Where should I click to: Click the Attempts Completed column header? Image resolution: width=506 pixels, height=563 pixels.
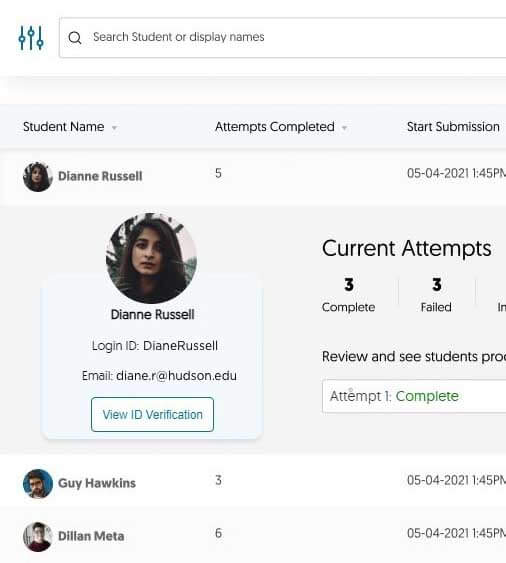pyautogui.click(x=275, y=127)
